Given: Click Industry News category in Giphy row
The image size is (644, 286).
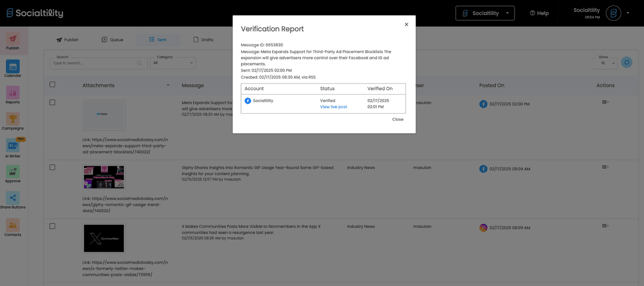Looking at the screenshot, I should click(x=361, y=167).
